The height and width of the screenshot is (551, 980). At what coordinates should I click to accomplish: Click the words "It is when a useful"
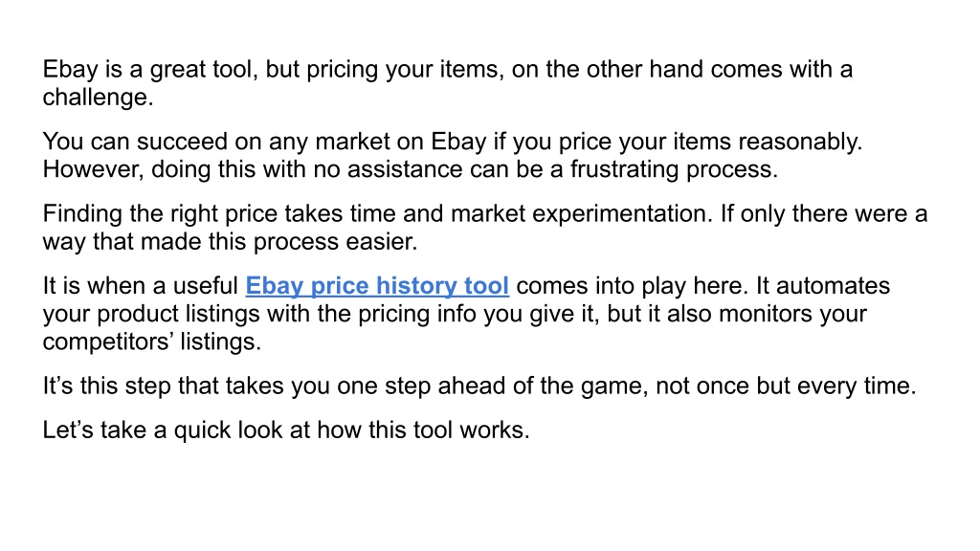pyautogui.click(x=141, y=286)
